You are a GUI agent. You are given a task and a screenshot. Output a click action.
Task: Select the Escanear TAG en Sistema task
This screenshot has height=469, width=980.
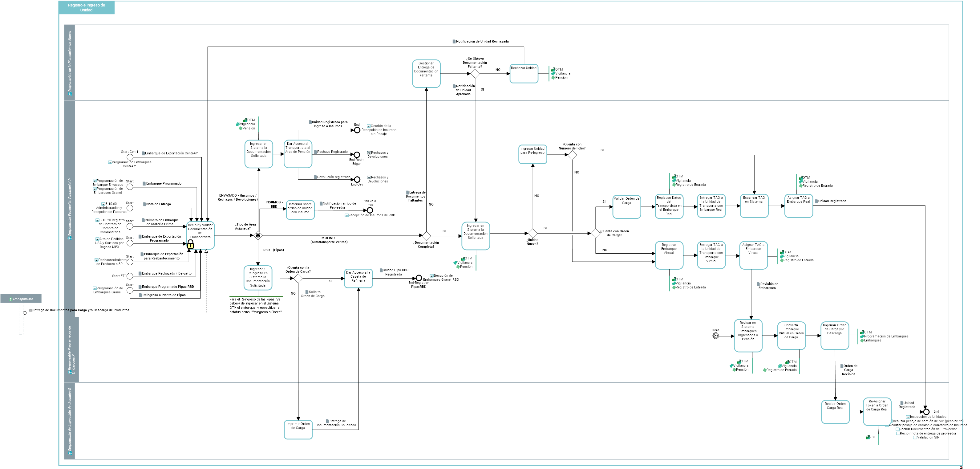click(x=754, y=206)
